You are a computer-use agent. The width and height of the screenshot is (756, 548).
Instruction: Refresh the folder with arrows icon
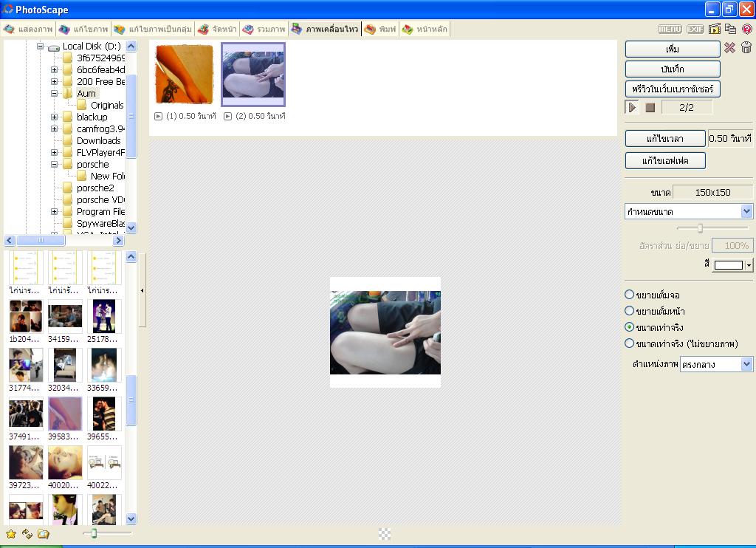point(27,534)
